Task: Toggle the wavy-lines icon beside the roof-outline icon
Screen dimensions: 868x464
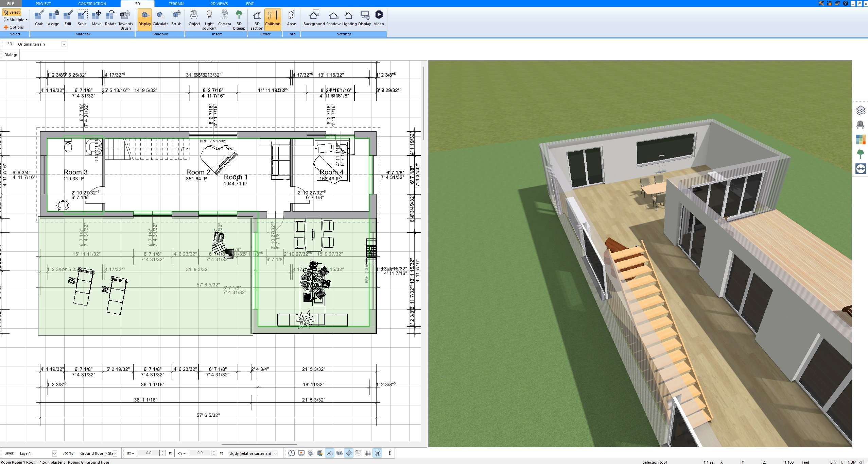Action: click(x=339, y=453)
